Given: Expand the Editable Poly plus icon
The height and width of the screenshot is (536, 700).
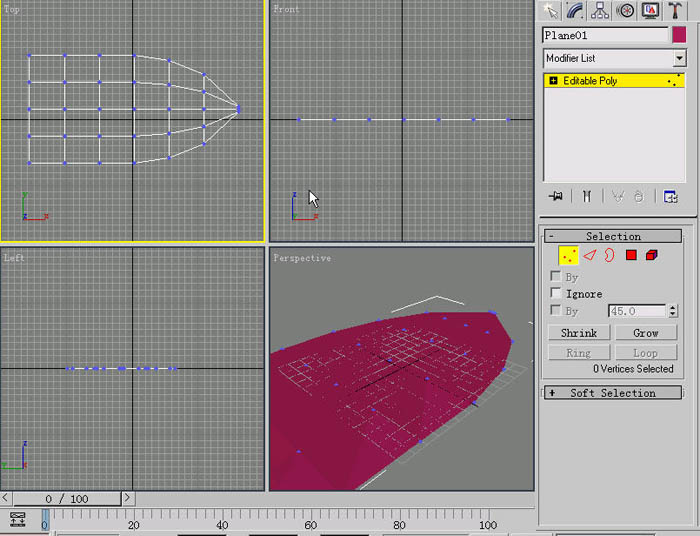Looking at the screenshot, I should (554, 81).
